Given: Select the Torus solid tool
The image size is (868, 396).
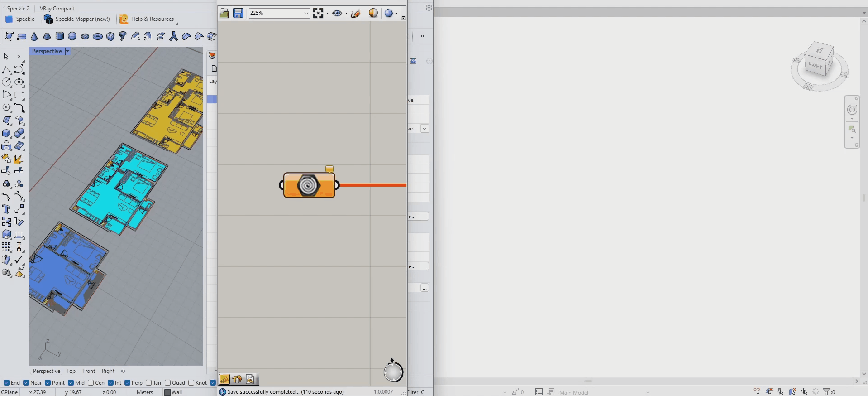Looking at the screenshot, I should (x=97, y=37).
